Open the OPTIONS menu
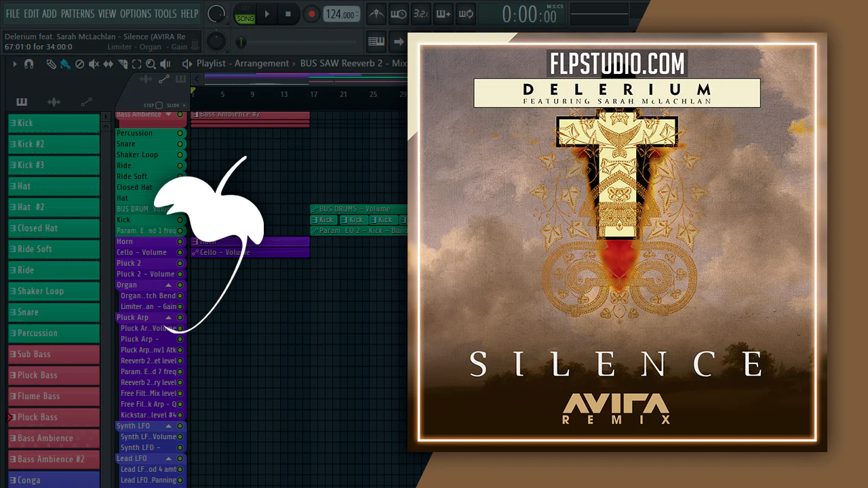Screen dimensions: 868x488 136,14
